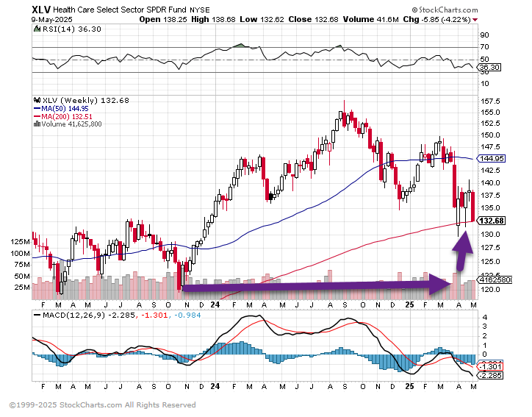This screenshot has height=417, width=532.
Task: Click the RSI mountain icon beside RSI(14)
Action: point(37,29)
